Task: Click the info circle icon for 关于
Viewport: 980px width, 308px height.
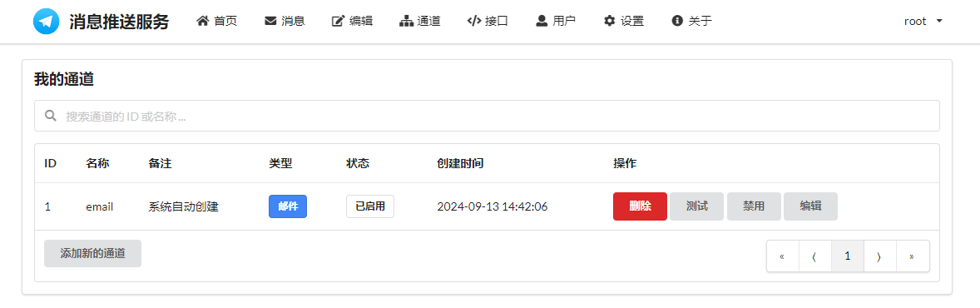Action: click(x=677, y=21)
